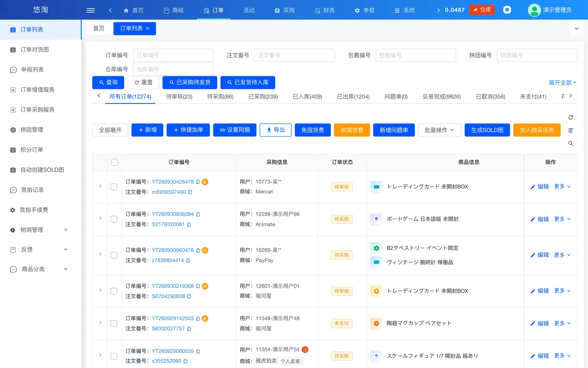Select checkbox for order YT260930219368

(114, 291)
